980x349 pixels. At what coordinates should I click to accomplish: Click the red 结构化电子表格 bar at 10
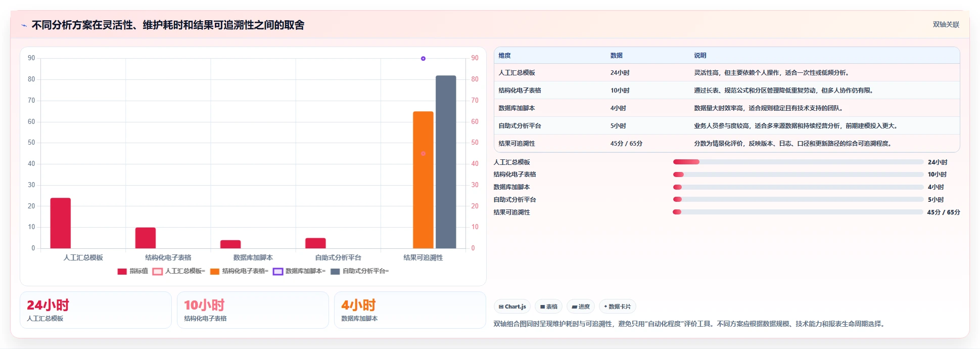pyautogui.click(x=146, y=238)
